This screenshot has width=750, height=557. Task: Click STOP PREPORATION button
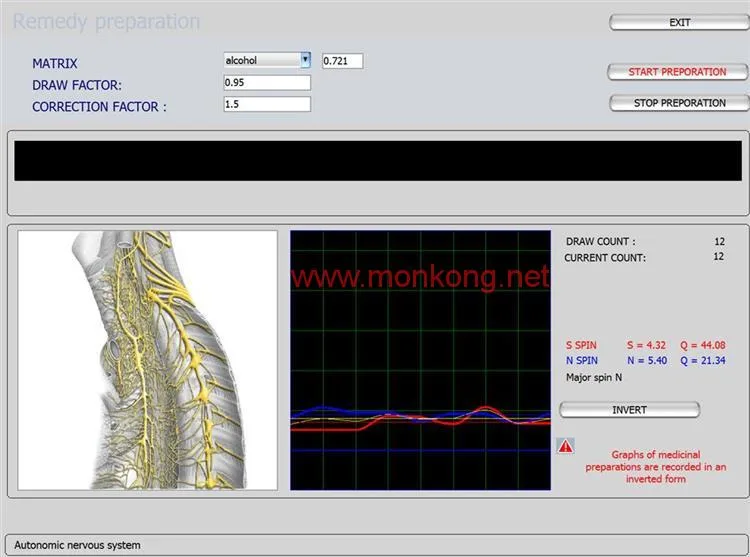coord(679,103)
